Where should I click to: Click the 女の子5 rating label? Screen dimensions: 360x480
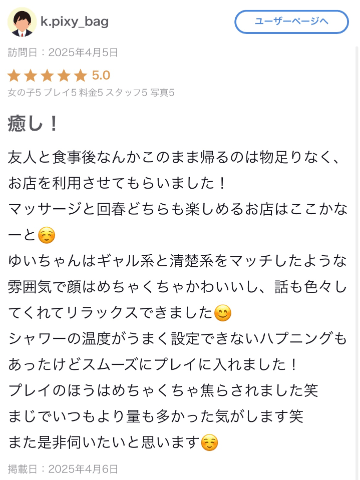(24, 93)
